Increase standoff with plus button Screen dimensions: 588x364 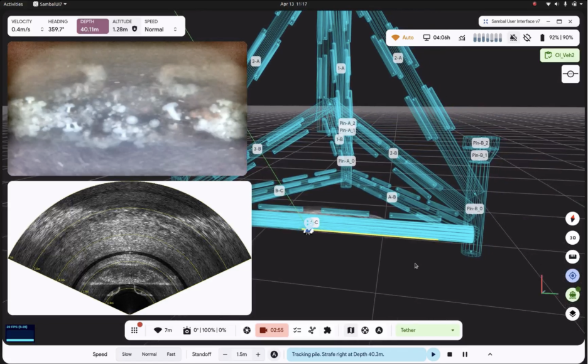(x=258, y=354)
